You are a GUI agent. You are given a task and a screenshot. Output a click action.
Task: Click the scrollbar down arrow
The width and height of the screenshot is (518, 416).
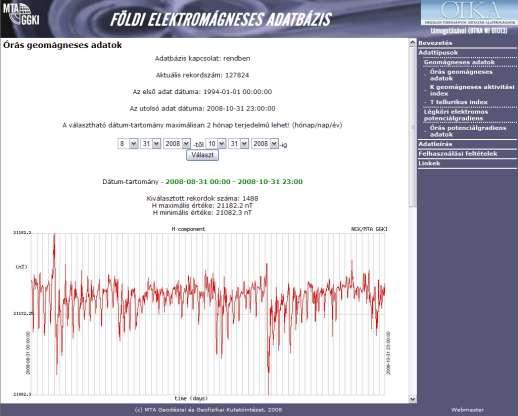(x=413, y=399)
